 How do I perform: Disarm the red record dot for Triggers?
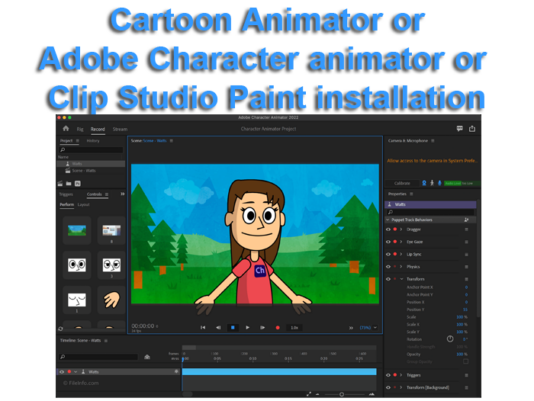[395, 375]
